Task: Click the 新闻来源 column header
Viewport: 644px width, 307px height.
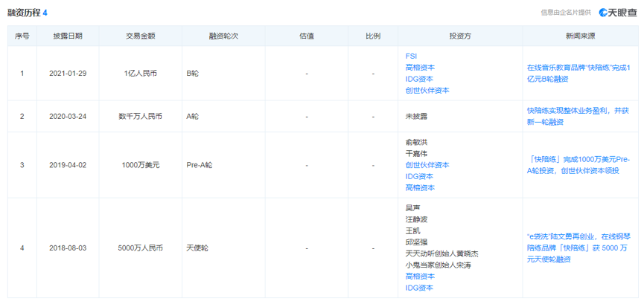Action: 581,36
